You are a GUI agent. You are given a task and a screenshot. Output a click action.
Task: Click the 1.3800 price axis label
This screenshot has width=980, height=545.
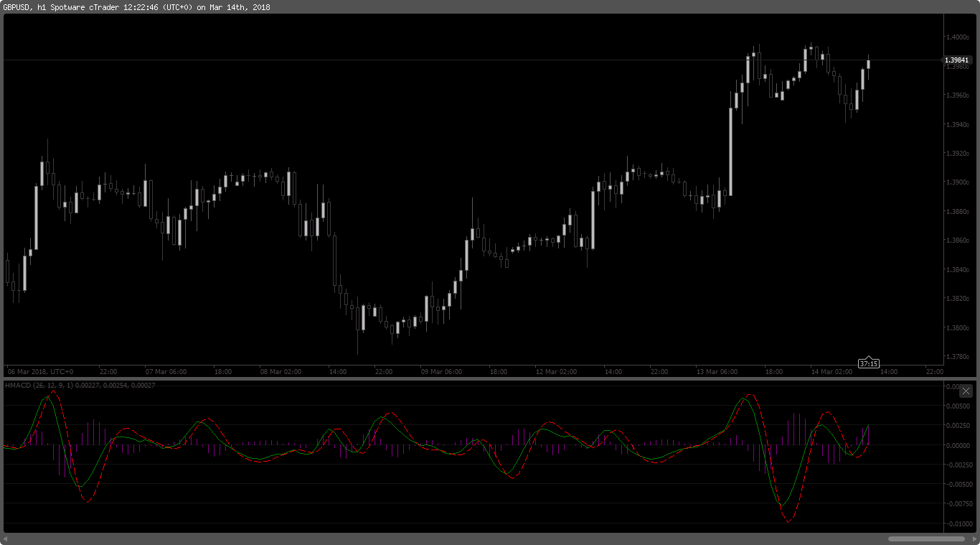pyautogui.click(x=957, y=328)
